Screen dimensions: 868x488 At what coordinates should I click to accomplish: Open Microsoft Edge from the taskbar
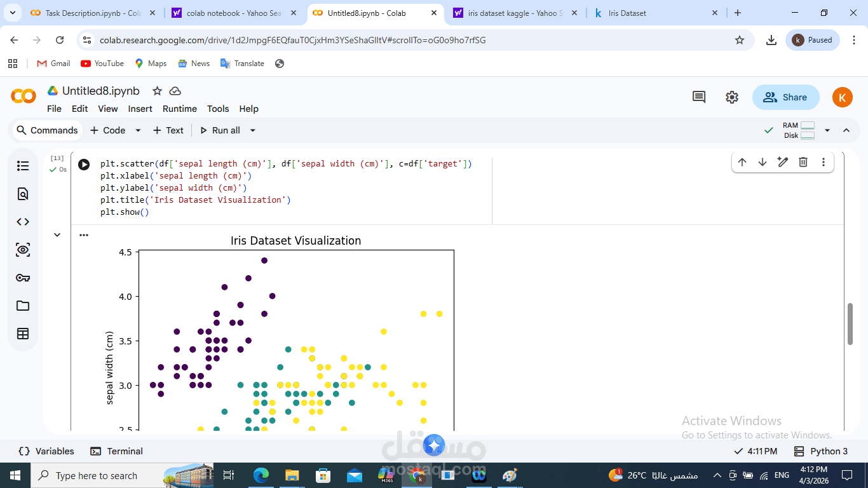coord(261,475)
